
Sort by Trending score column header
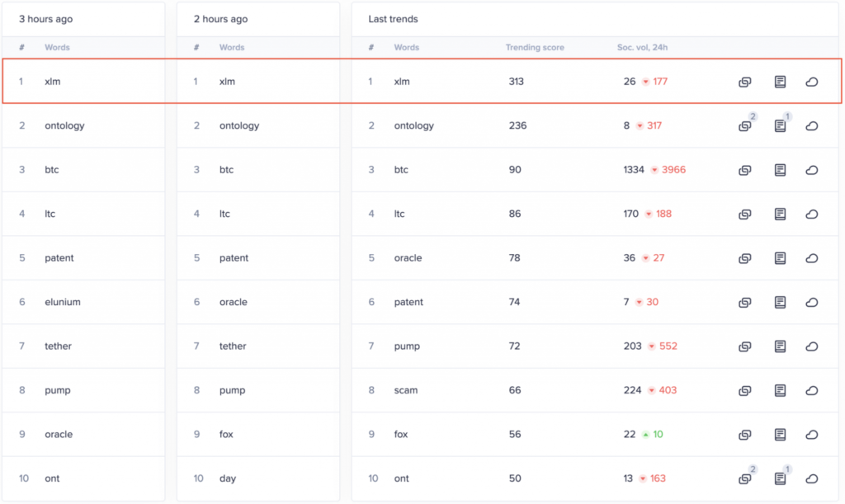click(x=535, y=47)
